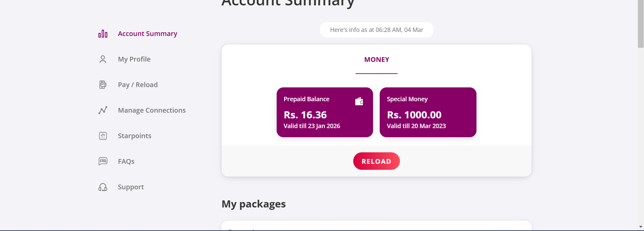Click the Starpoints star icon
This screenshot has width=644, height=231.
tap(103, 136)
